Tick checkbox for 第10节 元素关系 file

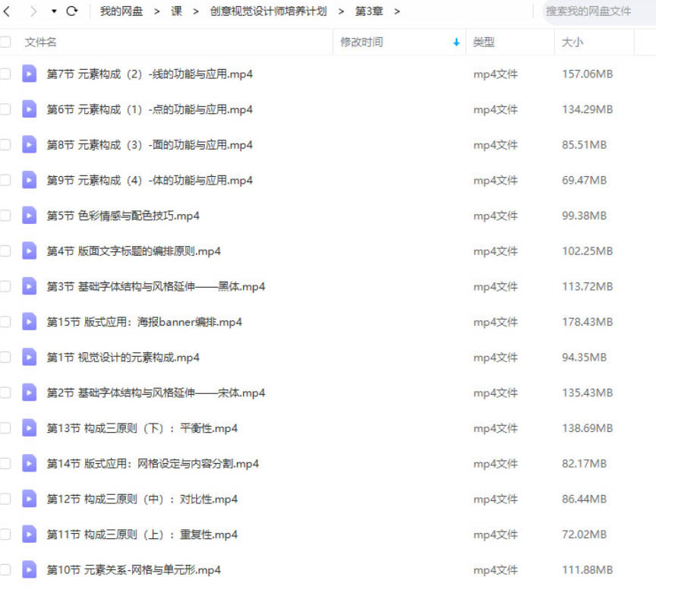coord(5,569)
